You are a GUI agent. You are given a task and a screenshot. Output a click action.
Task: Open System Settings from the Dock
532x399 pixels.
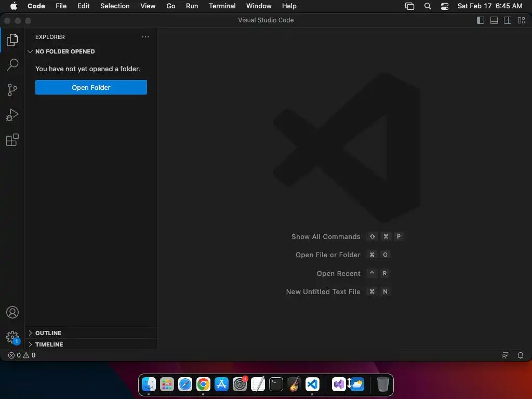240,384
